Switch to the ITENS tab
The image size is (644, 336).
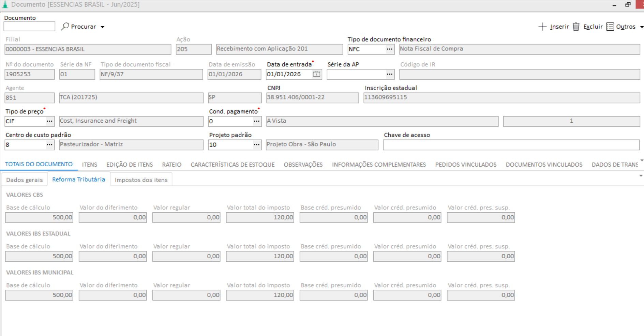89,165
